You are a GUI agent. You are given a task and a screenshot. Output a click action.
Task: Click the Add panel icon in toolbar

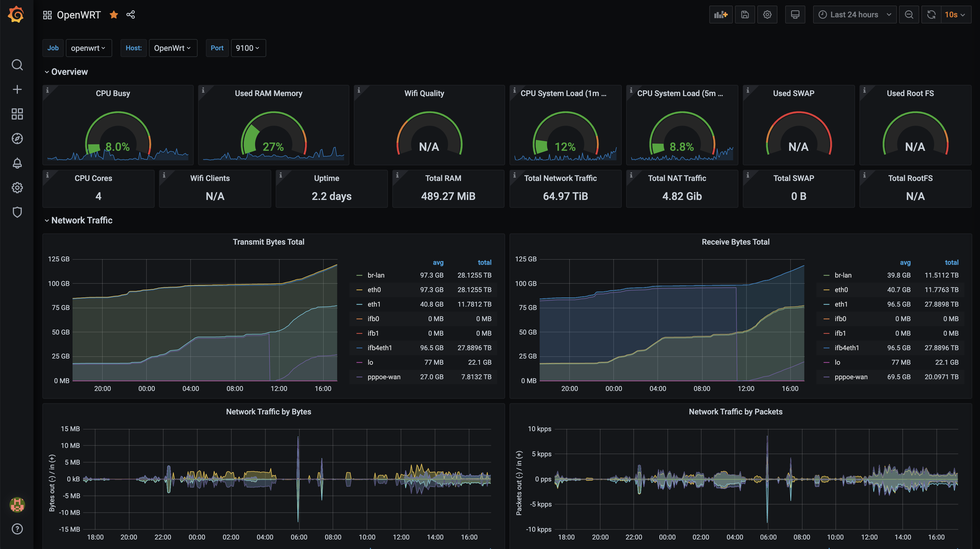720,15
